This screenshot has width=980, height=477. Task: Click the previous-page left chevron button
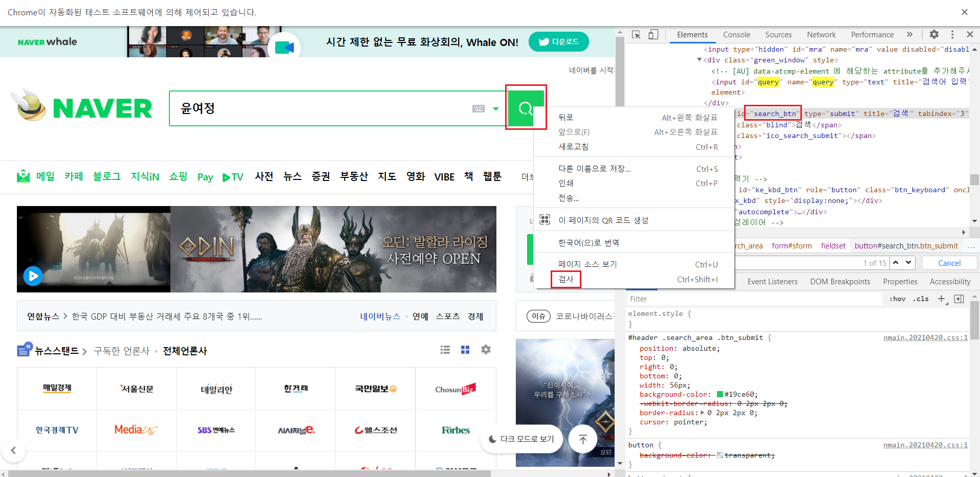tap(13, 450)
